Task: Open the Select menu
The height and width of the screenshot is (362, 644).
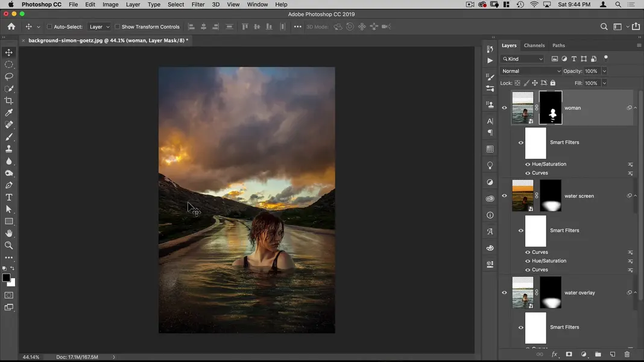Action: click(176, 4)
